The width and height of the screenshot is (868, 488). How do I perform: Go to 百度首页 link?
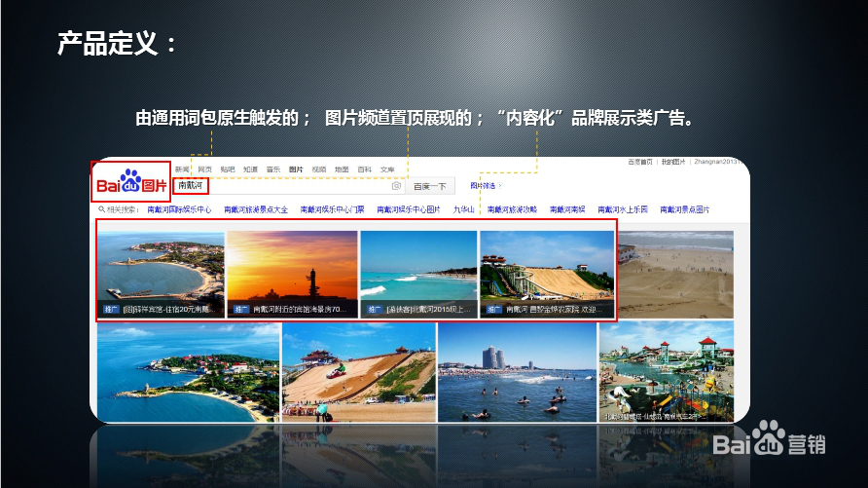[x=640, y=162]
